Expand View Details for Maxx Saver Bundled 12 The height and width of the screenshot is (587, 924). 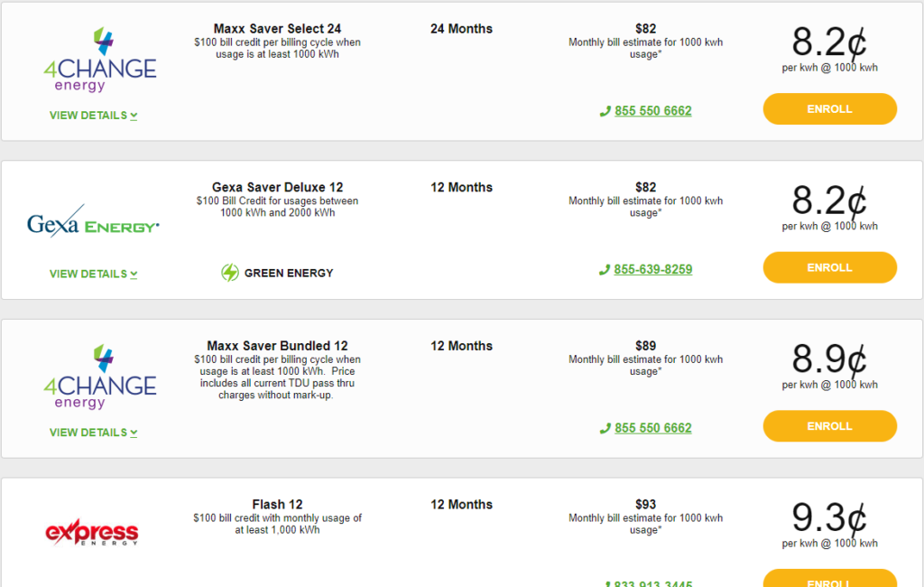click(93, 433)
